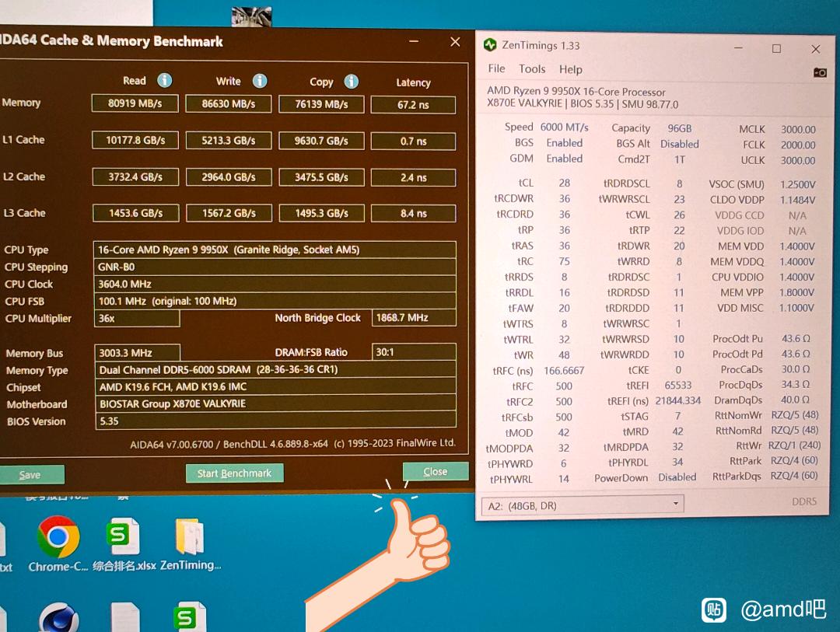Click VSOC (SMU) value 1.2500V
This screenshot has height=632, width=840.
pos(798,185)
